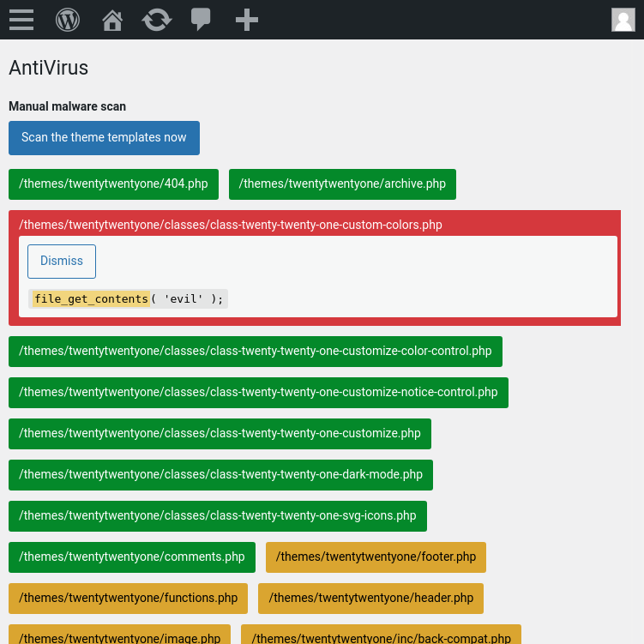This screenshot has height=644, width=644.
Task: Select the 404.php scan result
Action: point(113,184)
